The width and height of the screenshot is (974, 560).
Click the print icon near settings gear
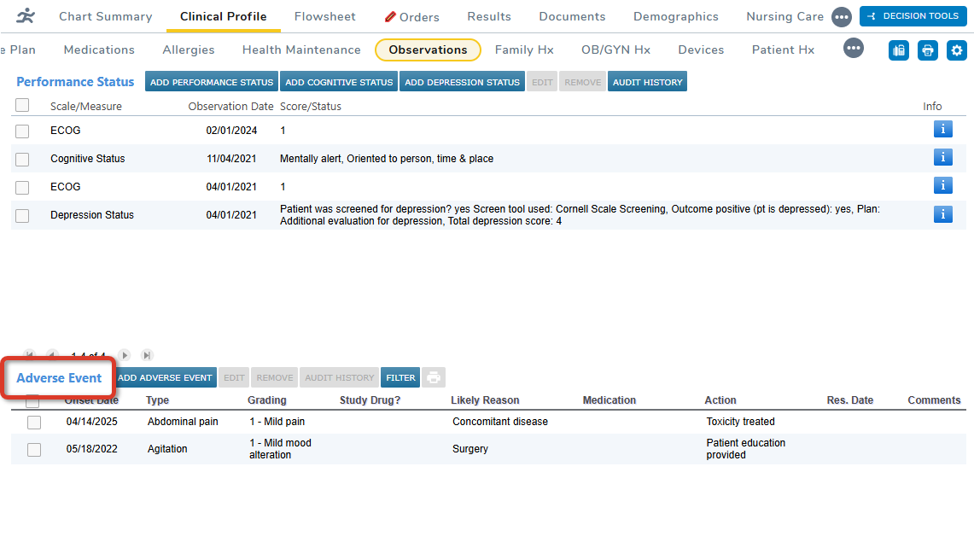(928, 50)
